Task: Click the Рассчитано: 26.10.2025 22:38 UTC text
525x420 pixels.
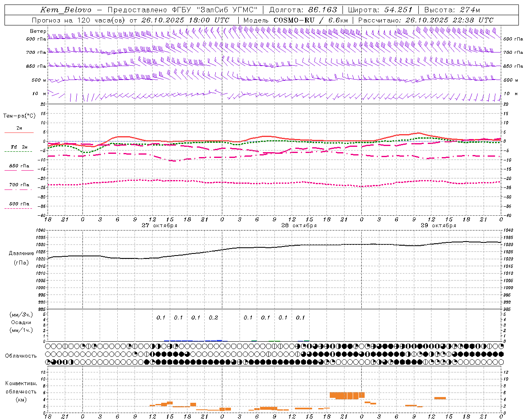Action: click(x=426, y=20)
